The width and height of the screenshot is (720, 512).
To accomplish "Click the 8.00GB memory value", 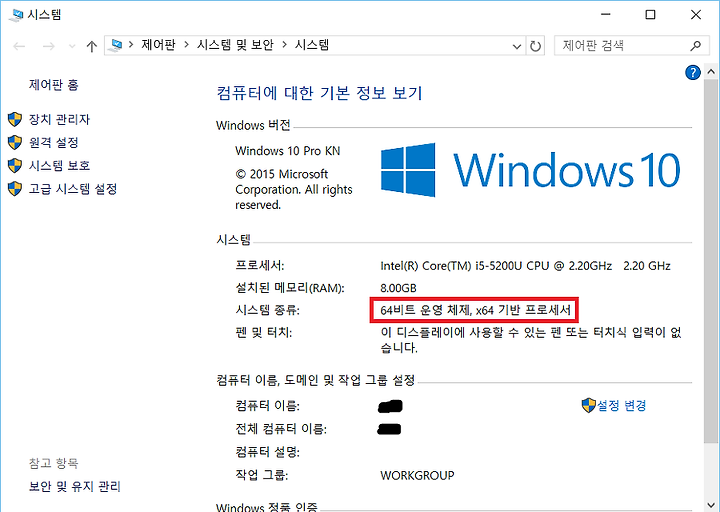I will click(398, 288).
